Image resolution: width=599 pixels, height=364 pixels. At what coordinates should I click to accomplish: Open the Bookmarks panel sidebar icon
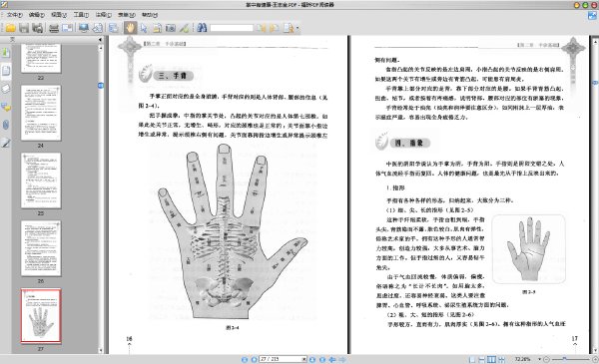click(6, 52)
